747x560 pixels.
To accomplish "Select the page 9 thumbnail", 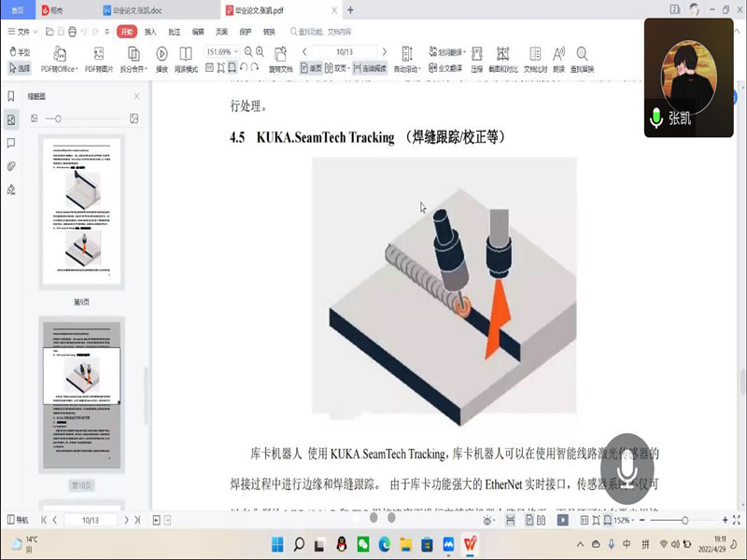I will coord(81,209).
